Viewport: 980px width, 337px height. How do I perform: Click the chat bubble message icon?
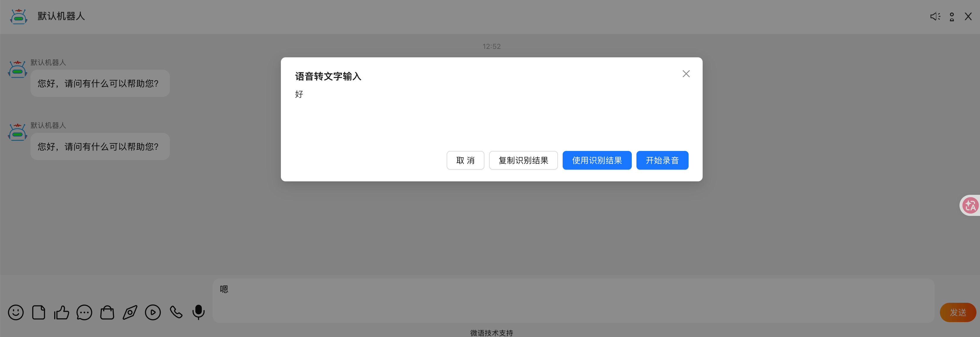(84, 312)
